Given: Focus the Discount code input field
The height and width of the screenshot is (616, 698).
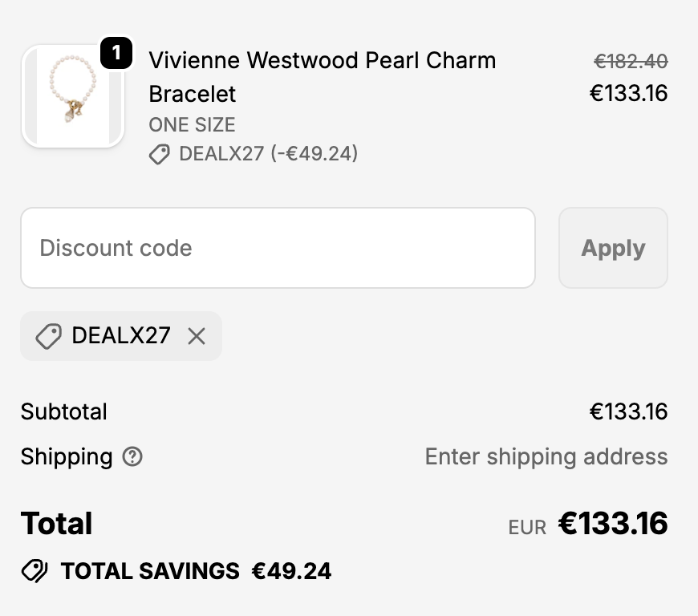Looking at the screenshot, I should point(278,248).
